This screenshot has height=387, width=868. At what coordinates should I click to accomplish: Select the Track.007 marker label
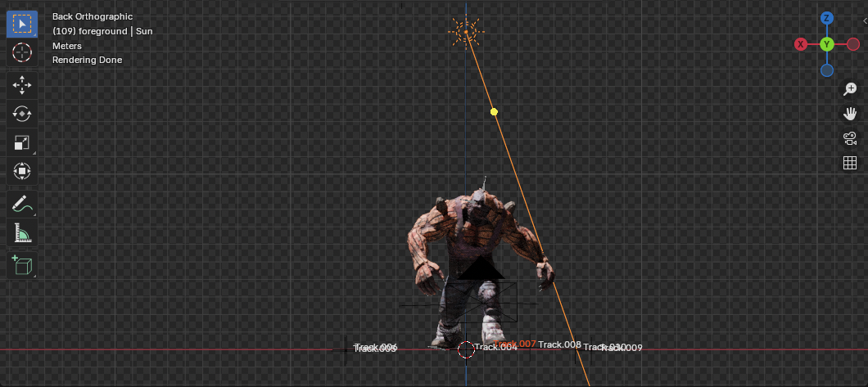click(x=515, y=344)
